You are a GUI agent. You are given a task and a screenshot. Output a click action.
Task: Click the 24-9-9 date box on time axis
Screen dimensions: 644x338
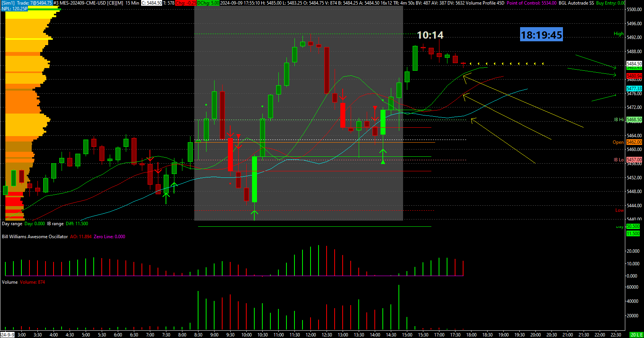pyautogui.click(x=7, y=335)
